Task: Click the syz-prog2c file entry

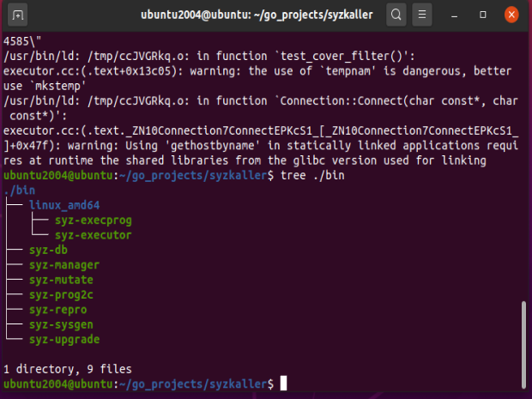Action: pos(61,294)
